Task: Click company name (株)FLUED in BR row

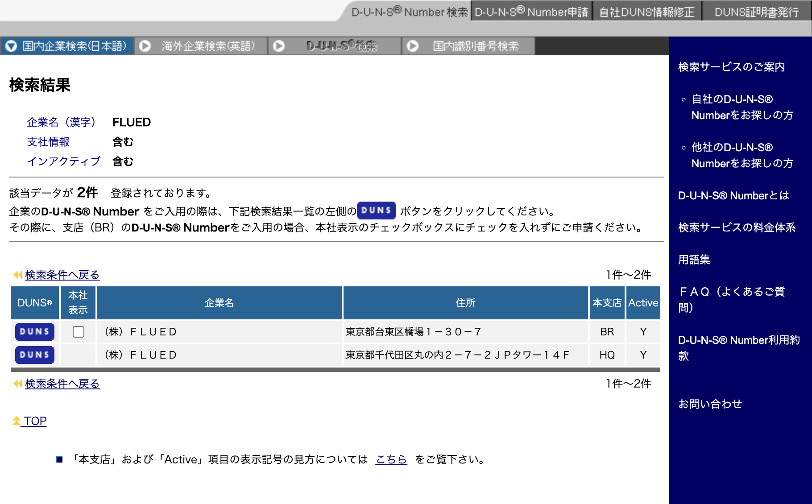Action: 141,332
